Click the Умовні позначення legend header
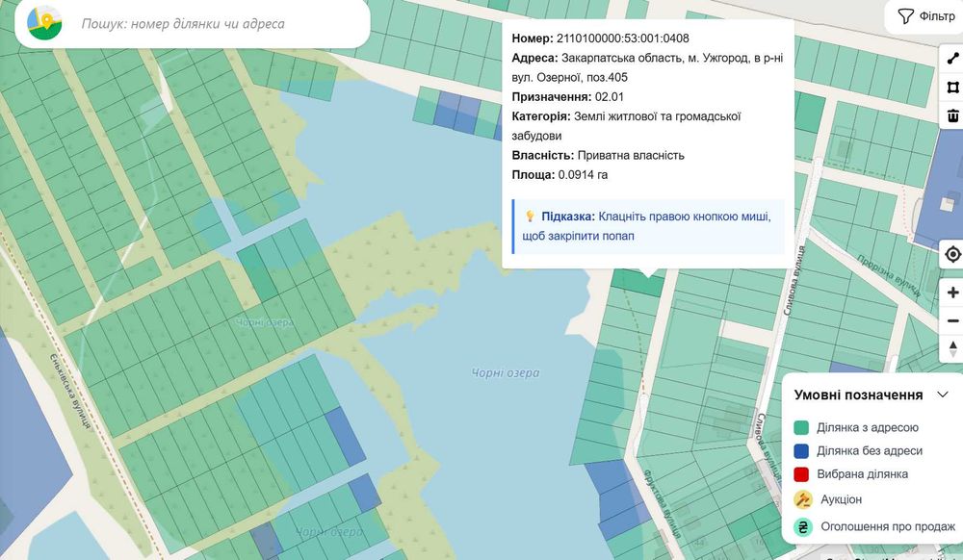This screenshot has height=560, width=963. click(858, 395)
